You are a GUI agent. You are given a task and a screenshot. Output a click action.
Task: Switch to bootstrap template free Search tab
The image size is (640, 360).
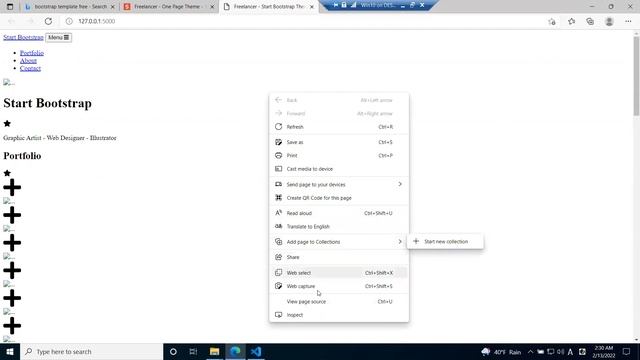click(x=69, y=7)
